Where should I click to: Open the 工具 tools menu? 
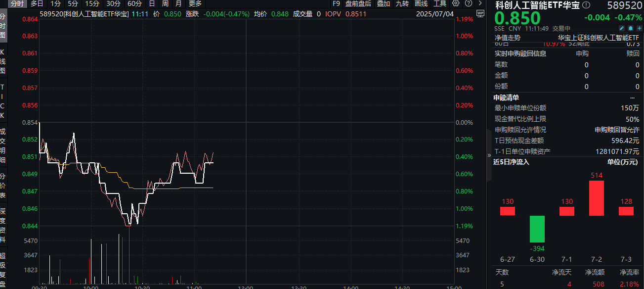click(439, 3)
